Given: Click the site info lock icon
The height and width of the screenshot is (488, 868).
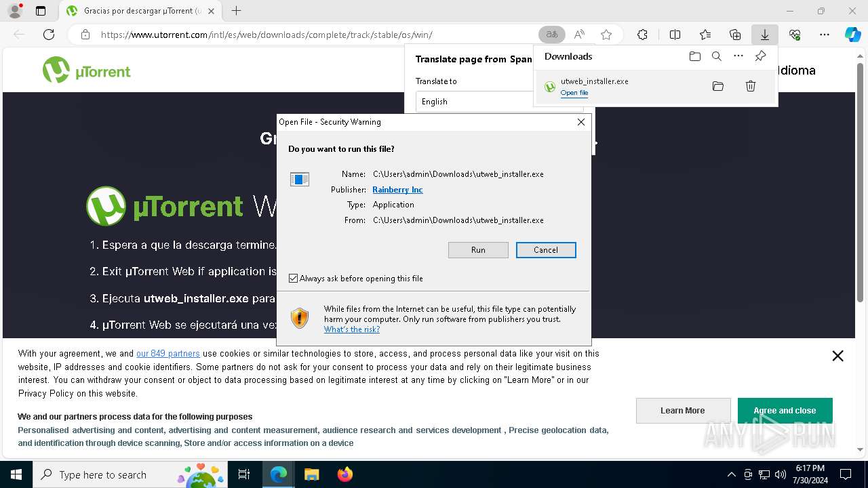Looking at the screenshot, I should pyautogui.click(x=85, y=35).
